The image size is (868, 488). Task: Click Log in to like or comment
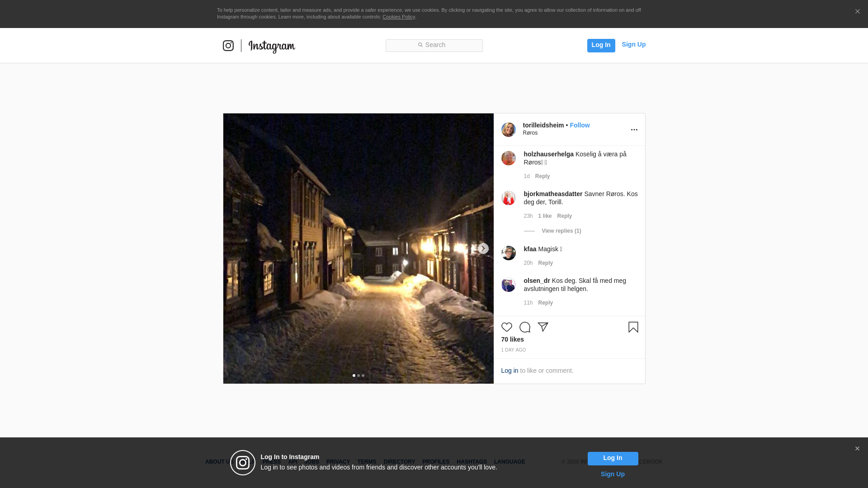(510, 371)
